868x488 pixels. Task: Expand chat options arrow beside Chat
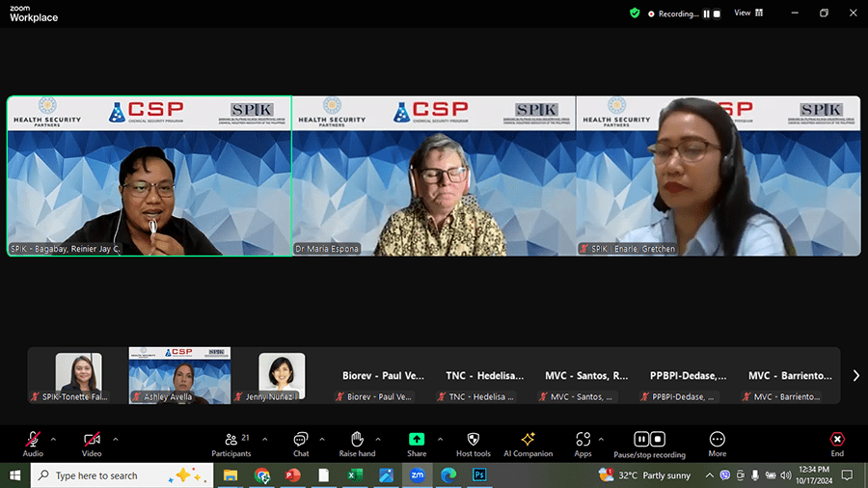[x=321, y=440]
